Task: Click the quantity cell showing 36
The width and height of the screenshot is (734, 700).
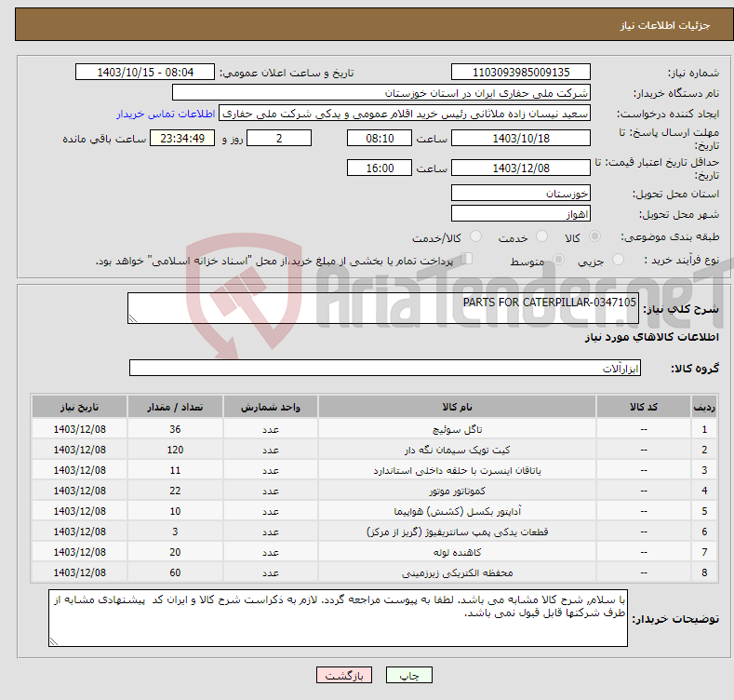Action: pyautogui.click(x=175, y=429)
